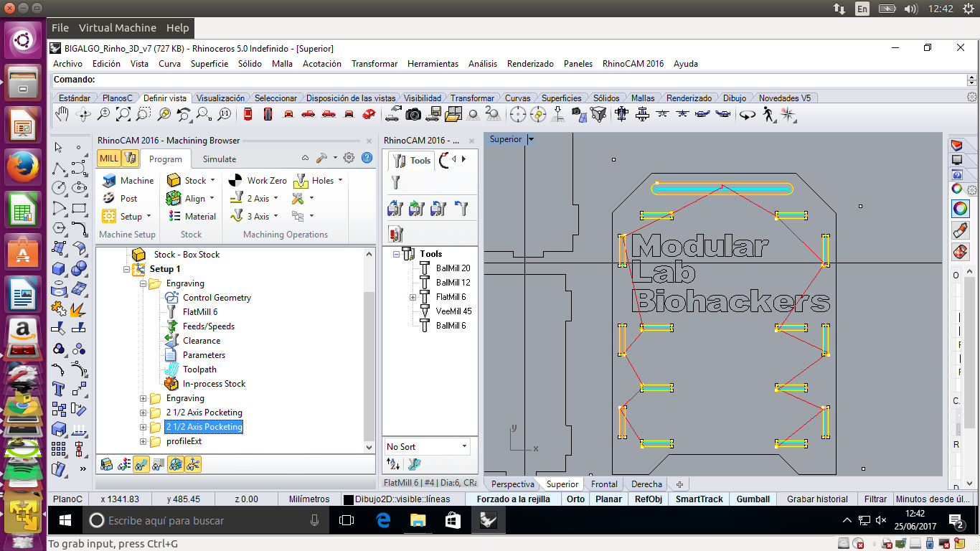Switch to the Simulate tab
980x551 pixels.
tap(219, 159)
